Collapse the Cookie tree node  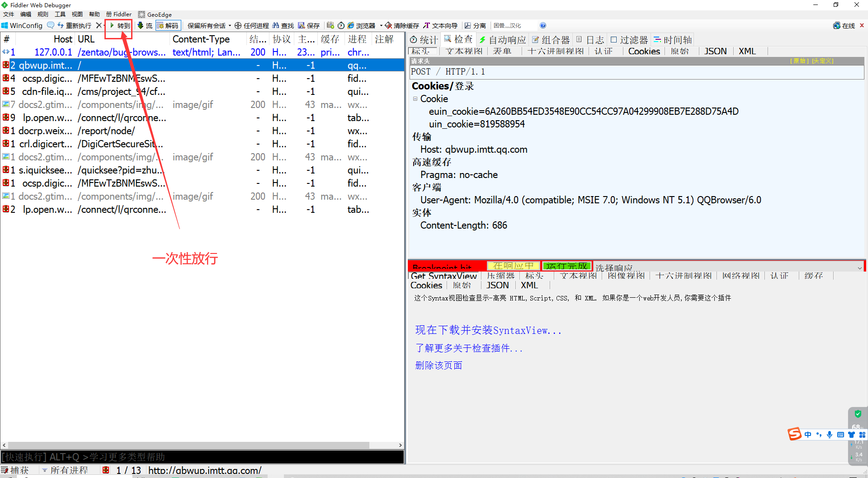coord(415,99)
